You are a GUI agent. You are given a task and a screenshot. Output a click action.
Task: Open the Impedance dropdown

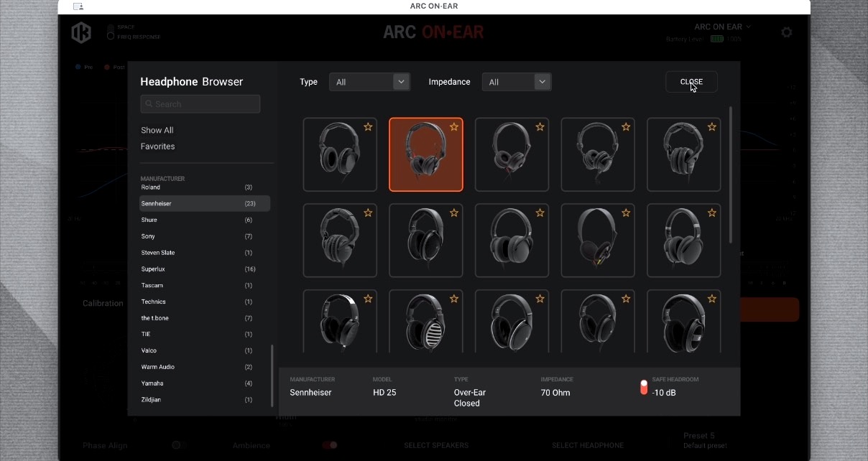pos(516,82)
